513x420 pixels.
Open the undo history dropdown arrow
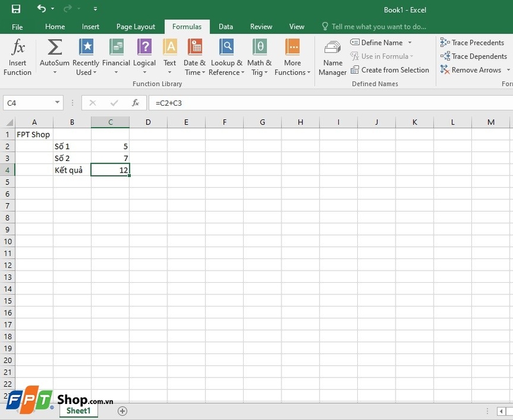(x=53, y=9)
